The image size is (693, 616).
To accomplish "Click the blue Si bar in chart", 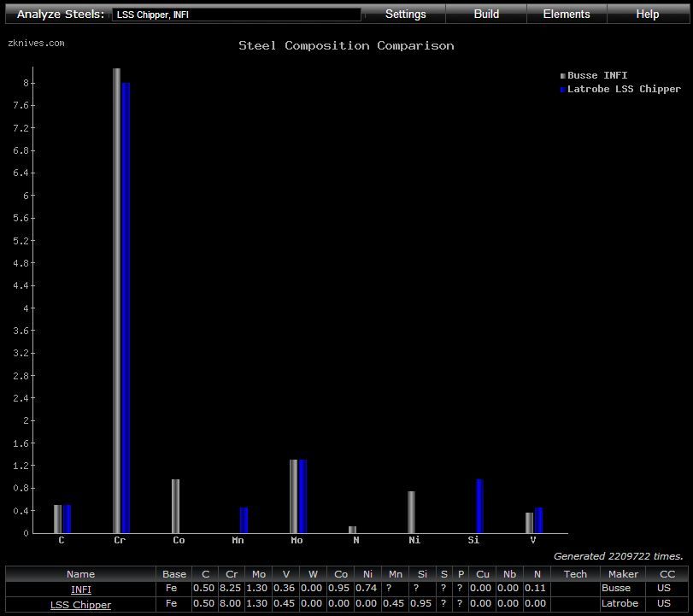I will (480, 506).
